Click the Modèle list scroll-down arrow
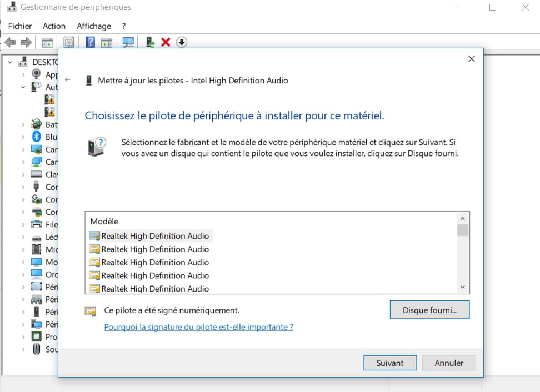 point(463,287)
